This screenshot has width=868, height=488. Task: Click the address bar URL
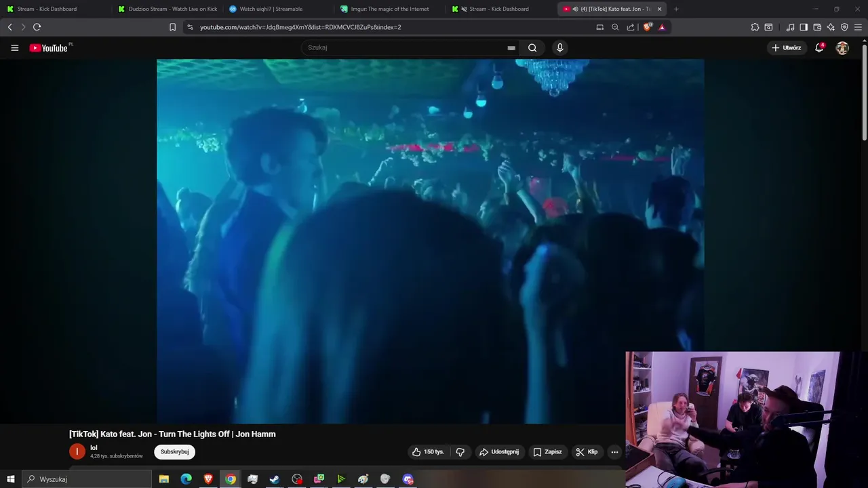point(300,27)
